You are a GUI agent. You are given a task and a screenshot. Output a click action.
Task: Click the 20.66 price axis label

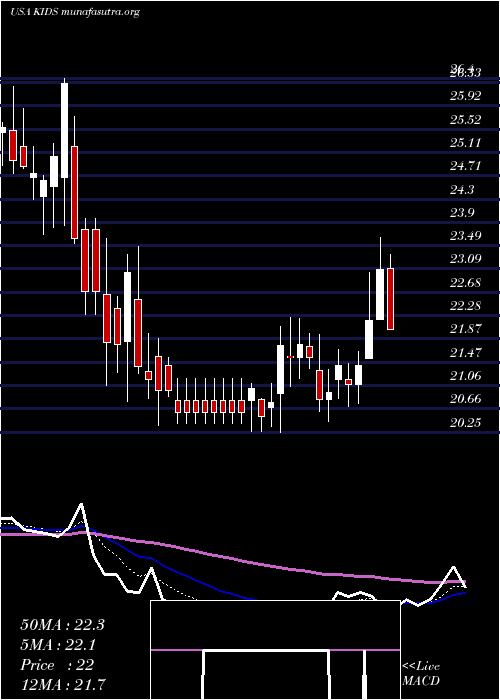coord(465,399)
